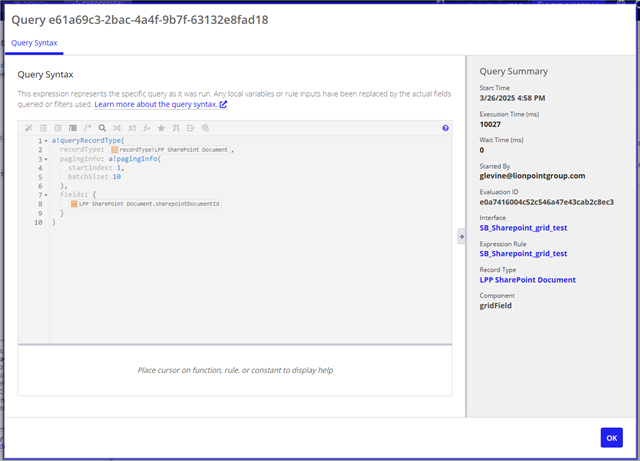640x461 pixels.
Task: Collapse the fields fold arrow on line 7
Action: pos(46,195)
